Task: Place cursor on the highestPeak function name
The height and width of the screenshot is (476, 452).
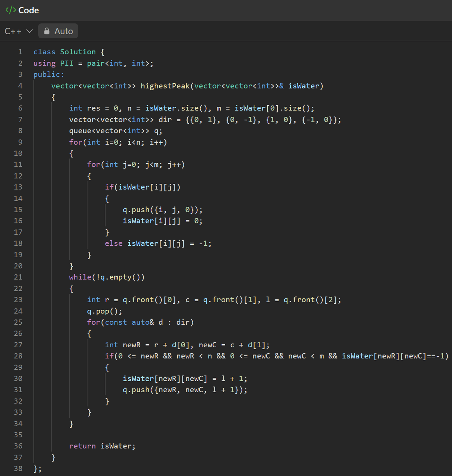Action: (165, 86)
